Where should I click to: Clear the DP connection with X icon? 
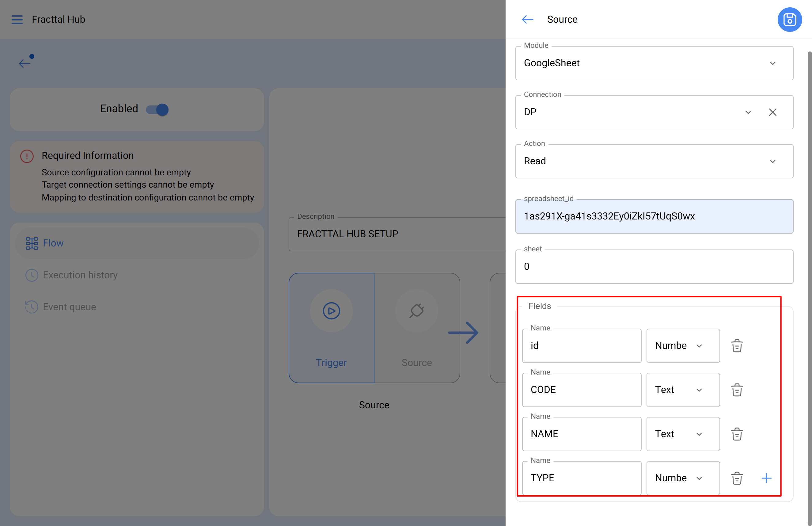click(772, 112)
